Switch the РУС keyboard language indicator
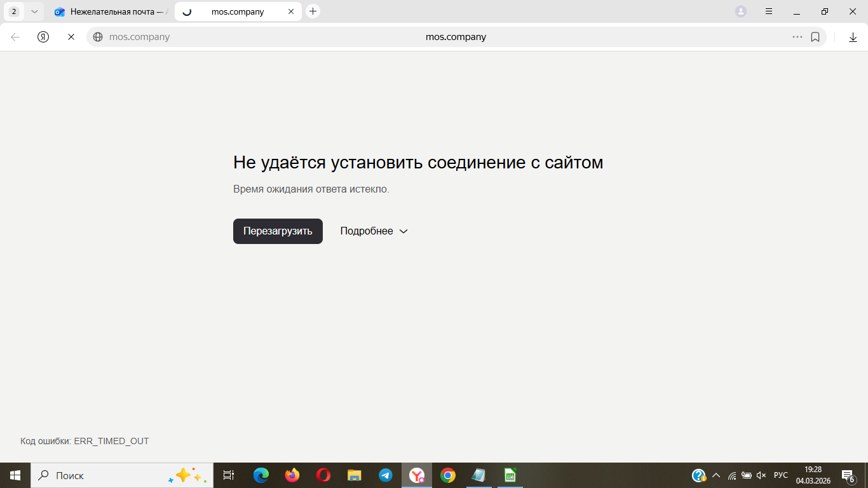This screenshot has height=488, width=868. tap(780, 475)
